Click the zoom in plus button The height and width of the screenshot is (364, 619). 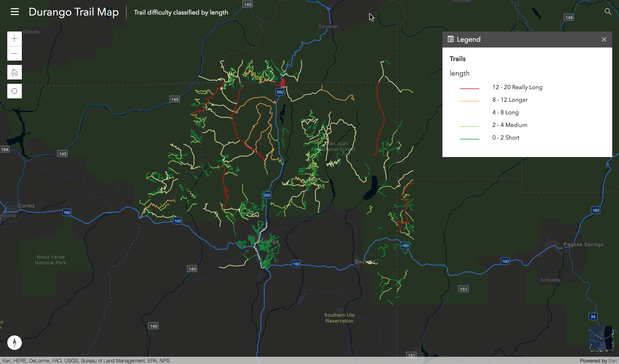[x=15, y=39]
